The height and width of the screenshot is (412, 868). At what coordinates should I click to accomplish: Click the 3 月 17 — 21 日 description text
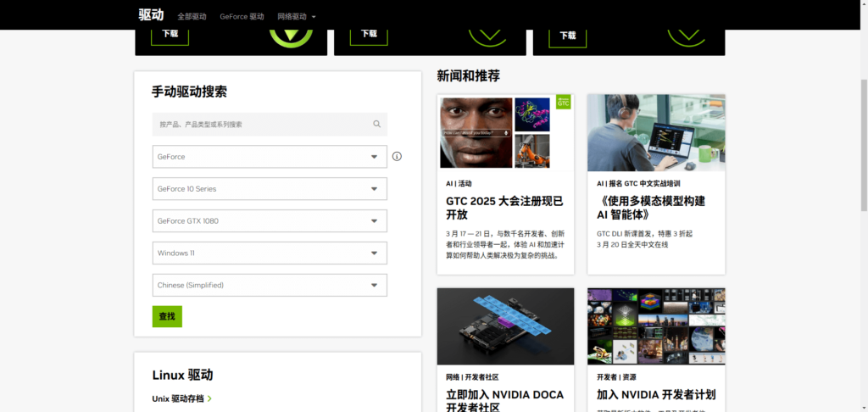(x=505, y=245)
